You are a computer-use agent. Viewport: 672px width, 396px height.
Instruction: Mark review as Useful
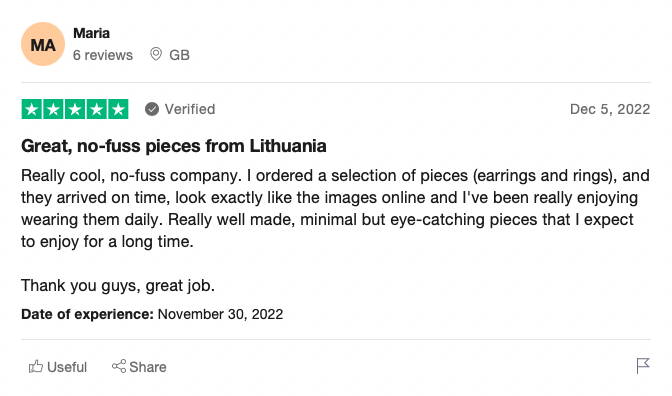click(x=58, y=367)
